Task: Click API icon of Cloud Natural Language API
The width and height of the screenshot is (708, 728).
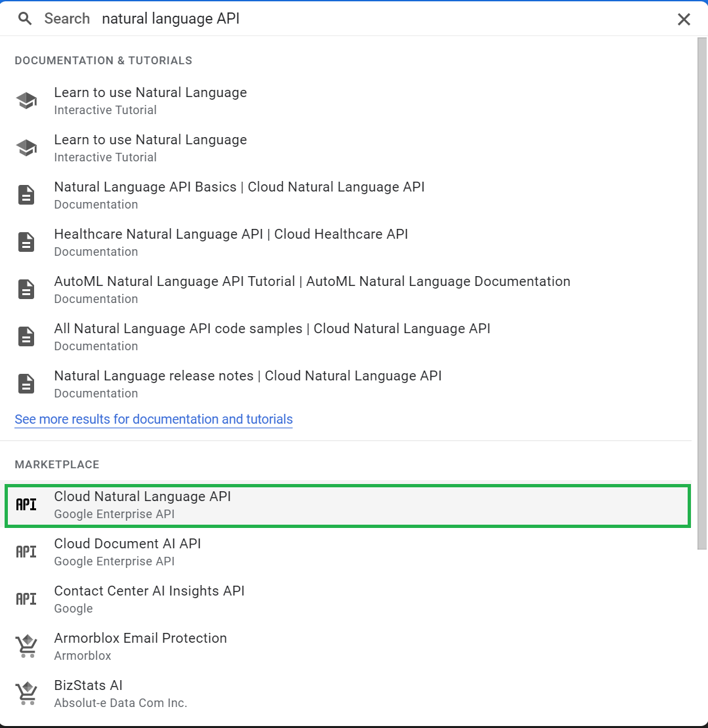Action: 26,504
